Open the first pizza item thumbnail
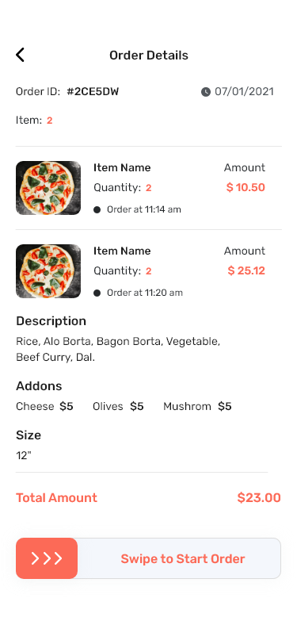 point(48,188)
